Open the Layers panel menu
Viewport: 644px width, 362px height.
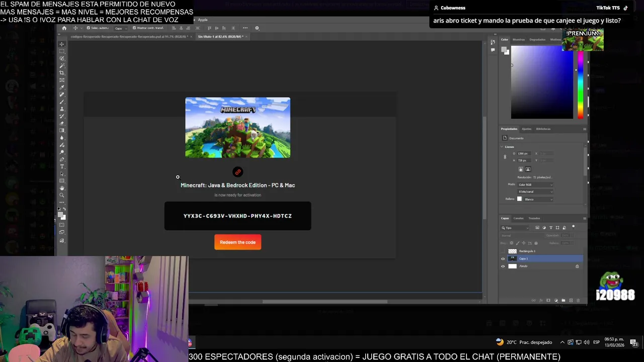585,218
